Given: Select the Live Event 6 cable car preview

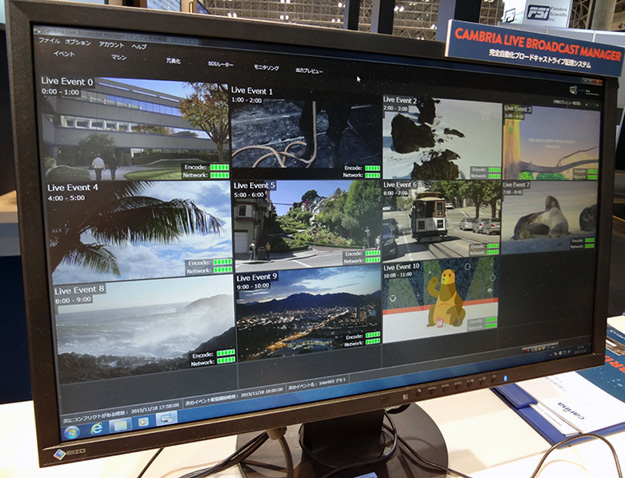Looking at the screenshot, I should pyautogui.click(x=442, y=220).
